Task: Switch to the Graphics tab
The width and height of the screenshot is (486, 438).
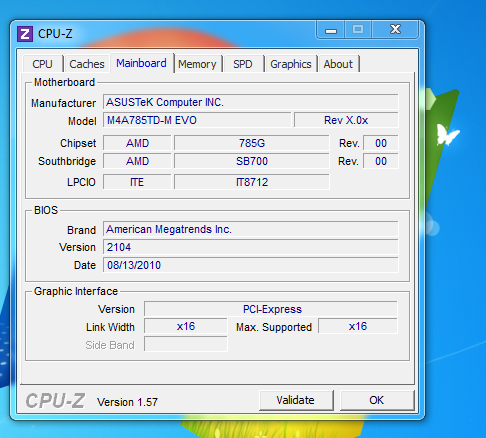Action: pos(291,64)
